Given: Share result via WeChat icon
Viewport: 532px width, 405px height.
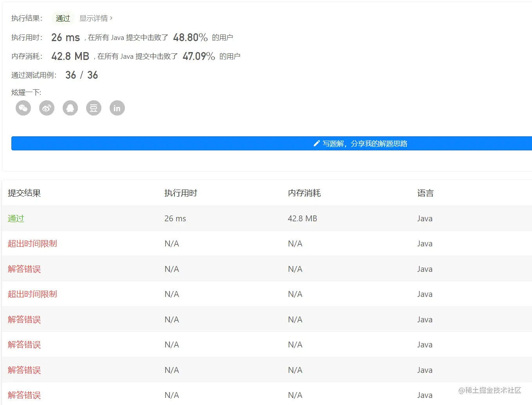Looking at the screenshot, I should [x=23, y=108].
